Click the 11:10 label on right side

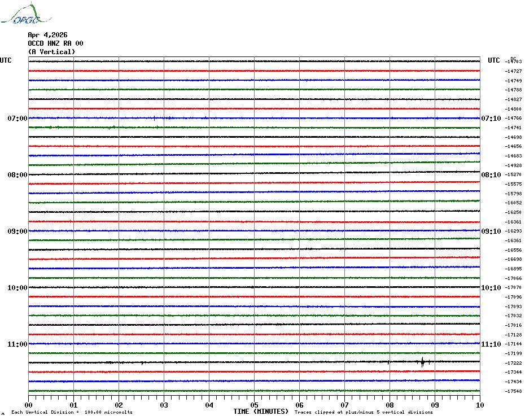click(x=491, y=344)
